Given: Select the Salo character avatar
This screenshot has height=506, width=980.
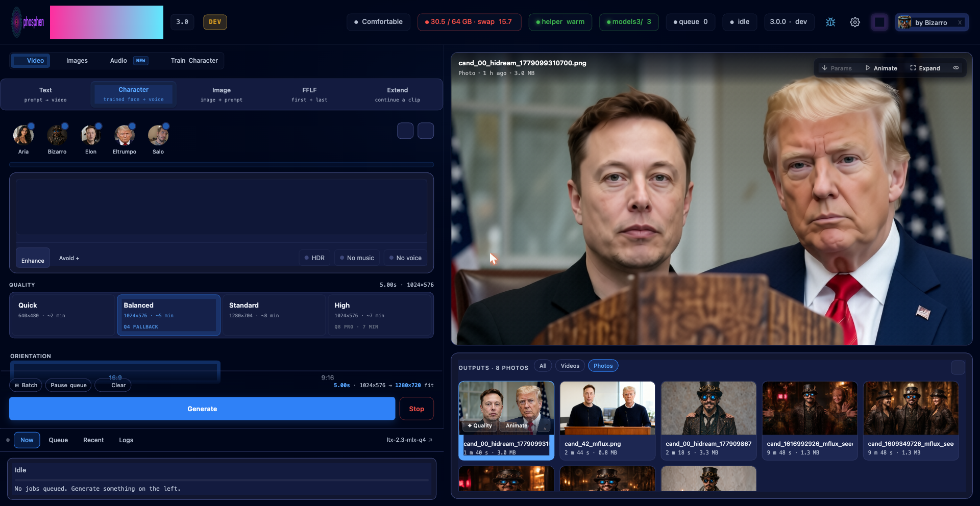Looking at the screenshot, I should click(158, 135).
